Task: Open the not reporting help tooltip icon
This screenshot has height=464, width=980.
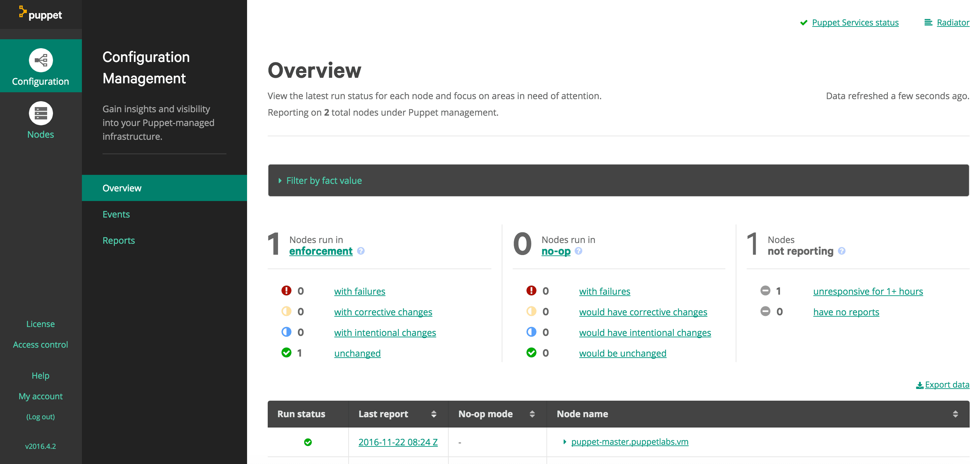Action: tap(842, 251)
